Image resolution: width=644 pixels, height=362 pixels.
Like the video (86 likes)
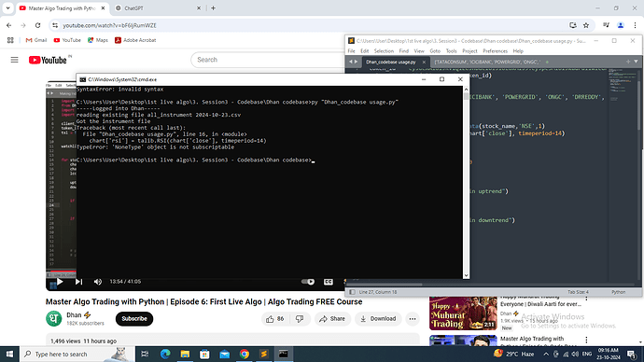275,319
